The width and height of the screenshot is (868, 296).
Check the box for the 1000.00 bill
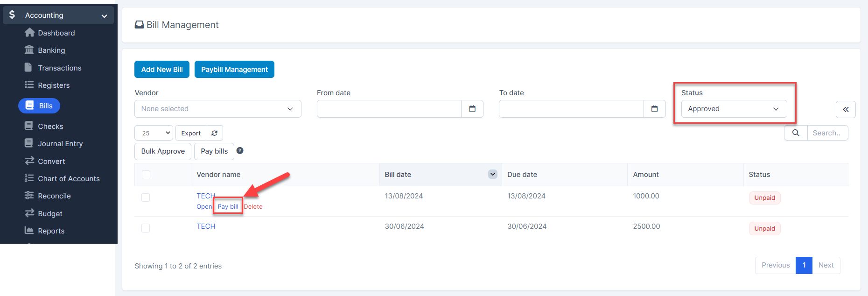click(x=146, y=197)
